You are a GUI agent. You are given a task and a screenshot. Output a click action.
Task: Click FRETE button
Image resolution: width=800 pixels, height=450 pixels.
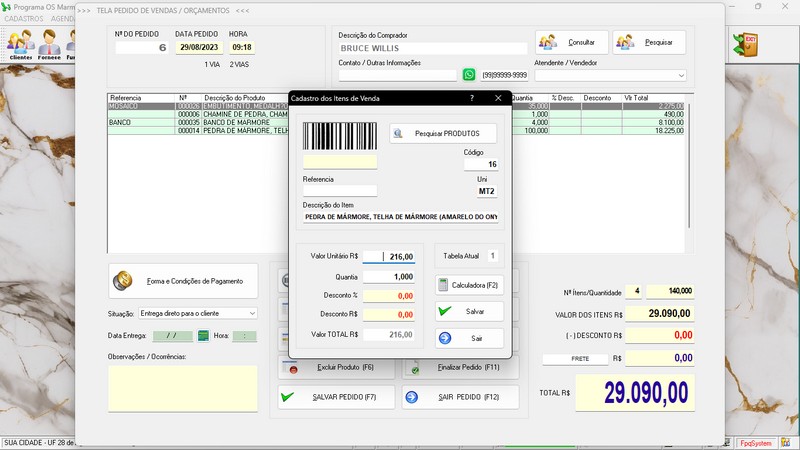tap(576, 359)
